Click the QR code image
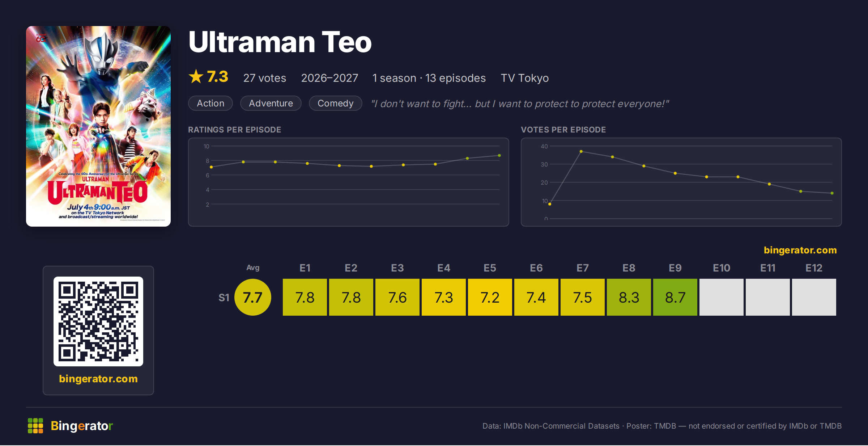868x446 pixels. click(98, 321)
